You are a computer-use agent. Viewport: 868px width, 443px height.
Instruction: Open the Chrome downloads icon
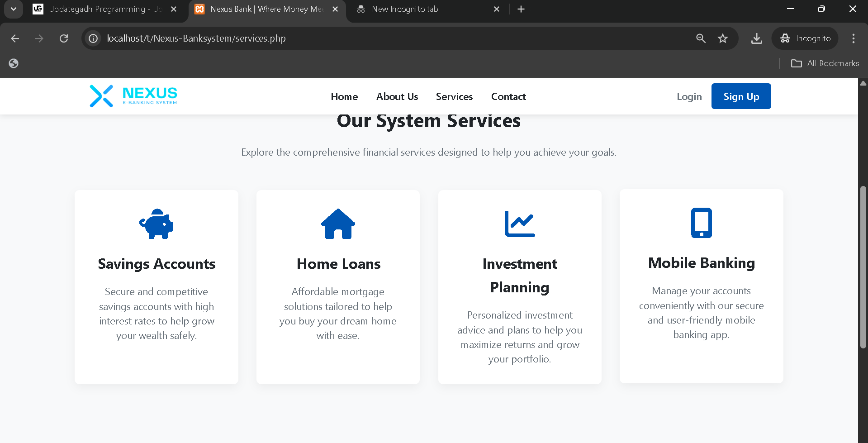[x=756, y=38]
